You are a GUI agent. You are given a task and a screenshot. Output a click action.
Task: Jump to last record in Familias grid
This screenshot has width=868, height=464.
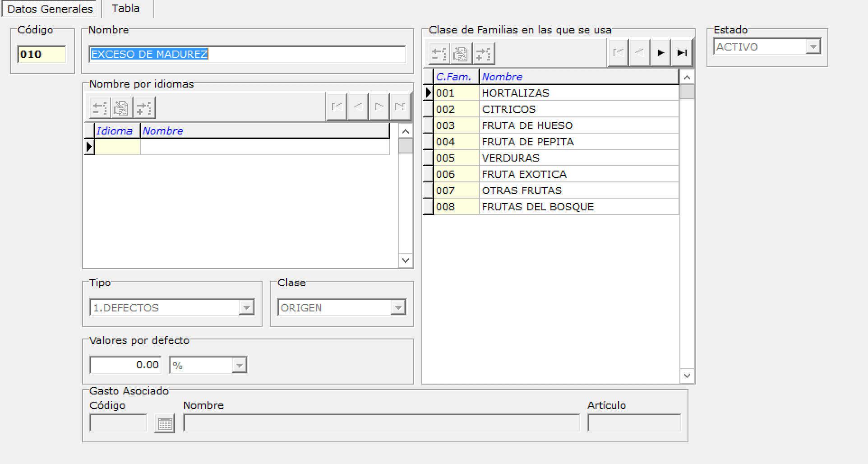pyautogui.click(x=682, y=53)
